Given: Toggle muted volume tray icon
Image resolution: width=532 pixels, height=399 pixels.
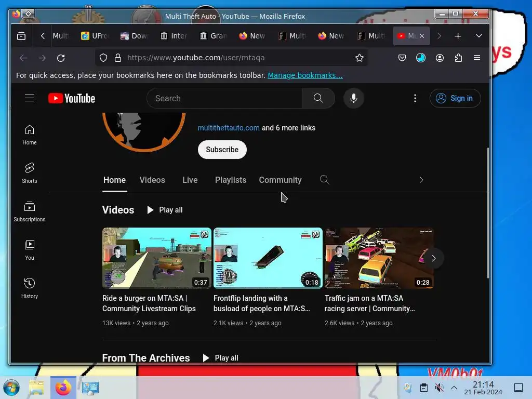Looking at the screenshot, I should tap(440, 388).
